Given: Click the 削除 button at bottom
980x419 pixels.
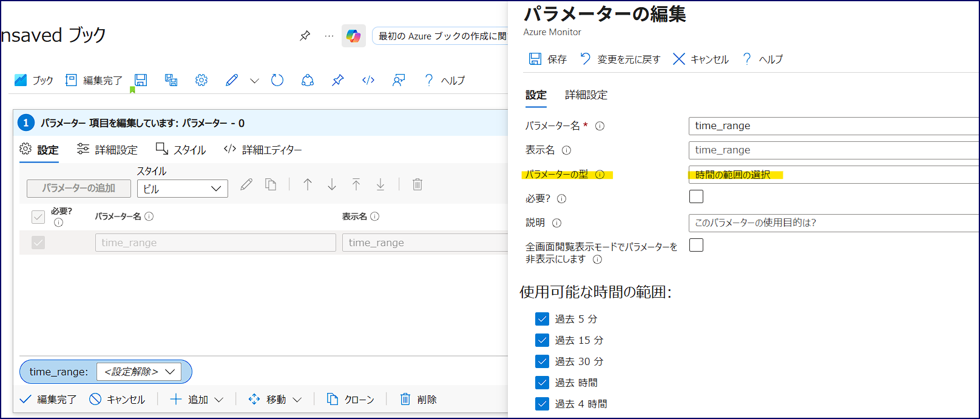Looking at the screenshot, I should (419, 400).
